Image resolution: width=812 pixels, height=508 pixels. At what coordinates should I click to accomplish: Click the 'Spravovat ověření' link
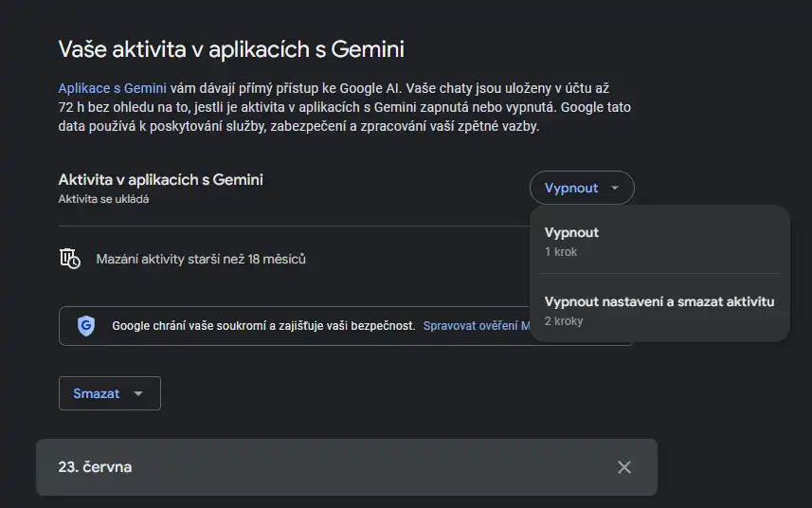click(x=477, y=326)
